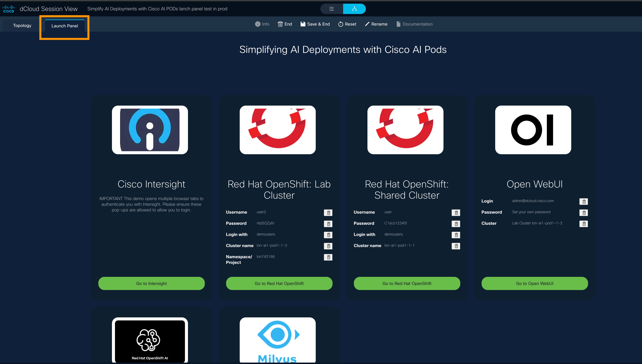The image size is (642, 364).
Task: Click the Open WebUI OI logo thumbnail
Action: 533,130
